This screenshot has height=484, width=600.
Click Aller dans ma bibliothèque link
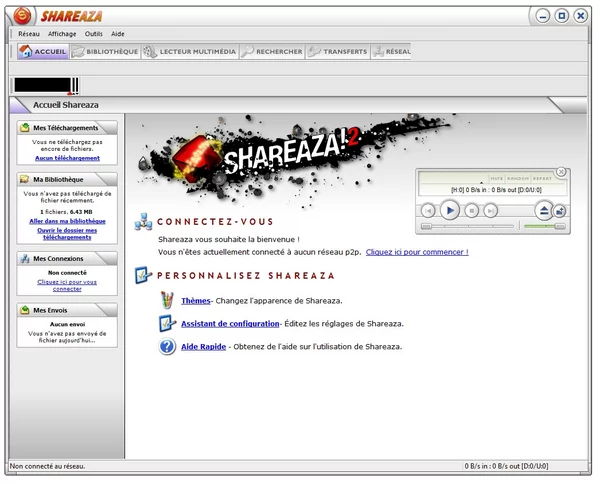pos(67,221)
